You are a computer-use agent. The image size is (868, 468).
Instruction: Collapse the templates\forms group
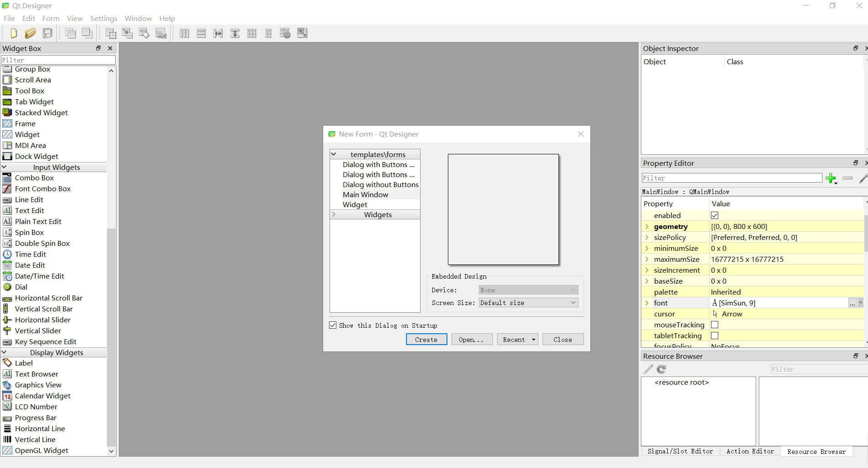click(x=335, y=154)
